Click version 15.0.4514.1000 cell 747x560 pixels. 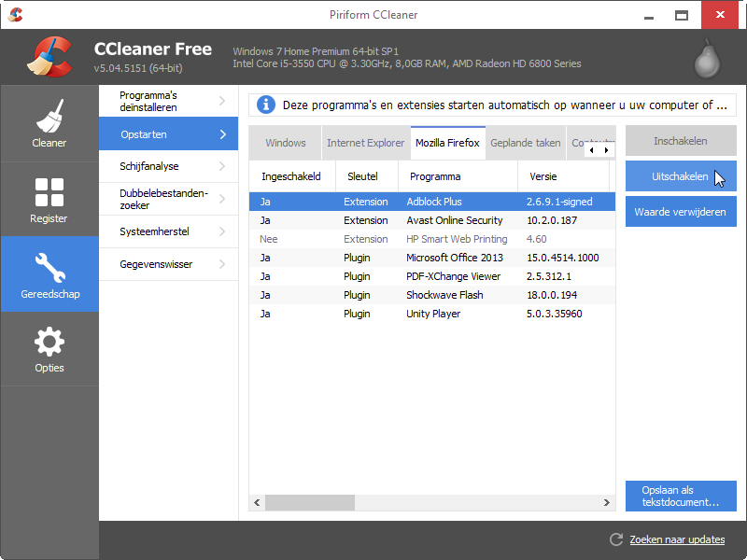click(563, 258)
